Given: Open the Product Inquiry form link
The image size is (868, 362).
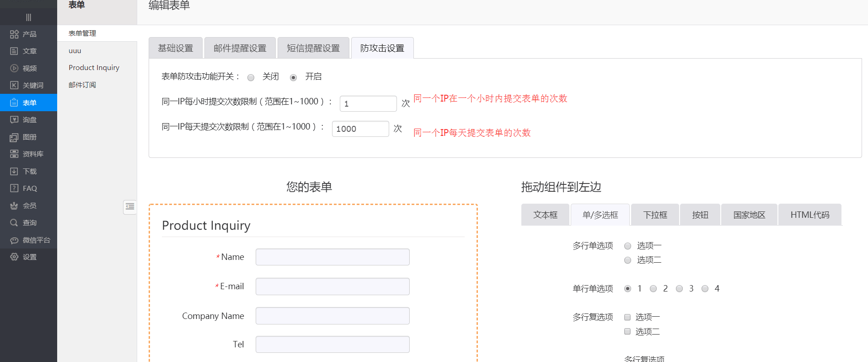Looking at the screenshot, I should click(x=94, y=68).
